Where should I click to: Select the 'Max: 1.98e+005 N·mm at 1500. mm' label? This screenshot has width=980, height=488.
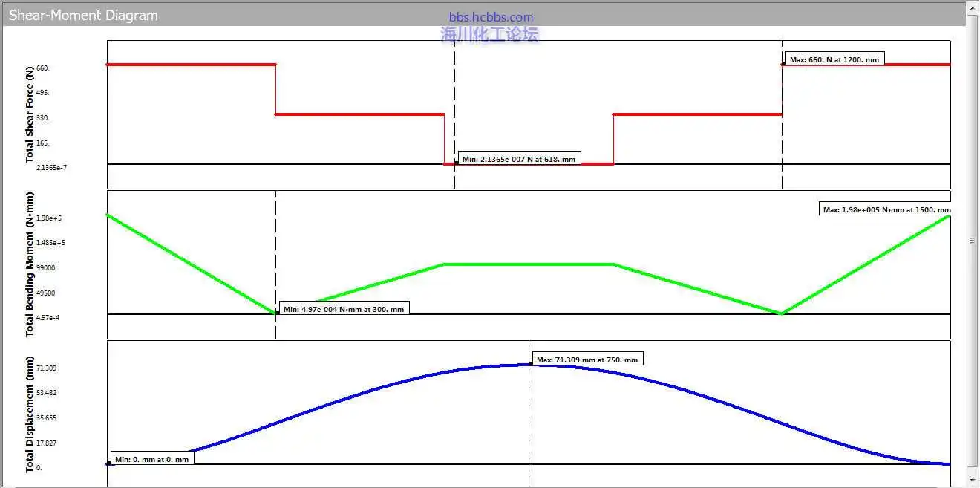pyautogui.click(x=886, y=209)
